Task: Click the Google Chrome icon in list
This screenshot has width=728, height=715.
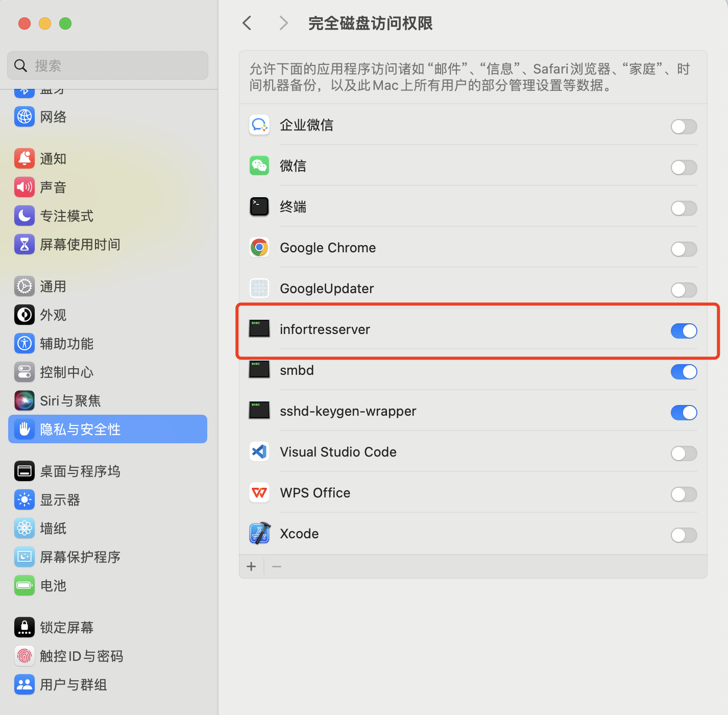Action: [x=259, y=248]
